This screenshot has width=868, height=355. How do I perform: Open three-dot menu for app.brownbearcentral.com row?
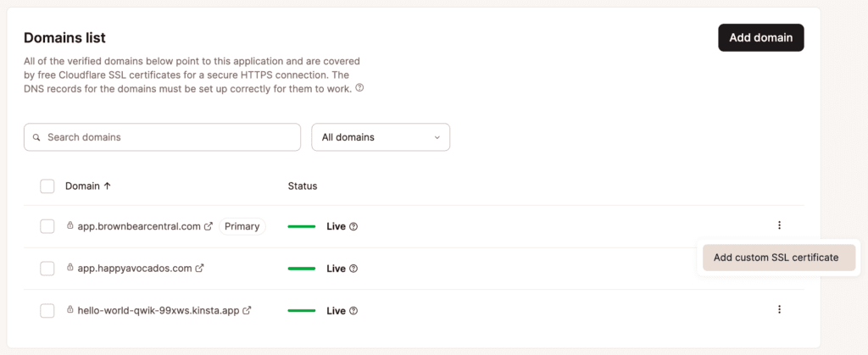pos(779,225)
